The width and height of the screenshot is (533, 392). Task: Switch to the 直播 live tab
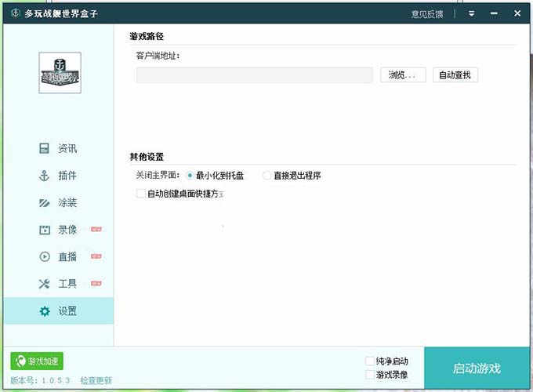point(67,256)
